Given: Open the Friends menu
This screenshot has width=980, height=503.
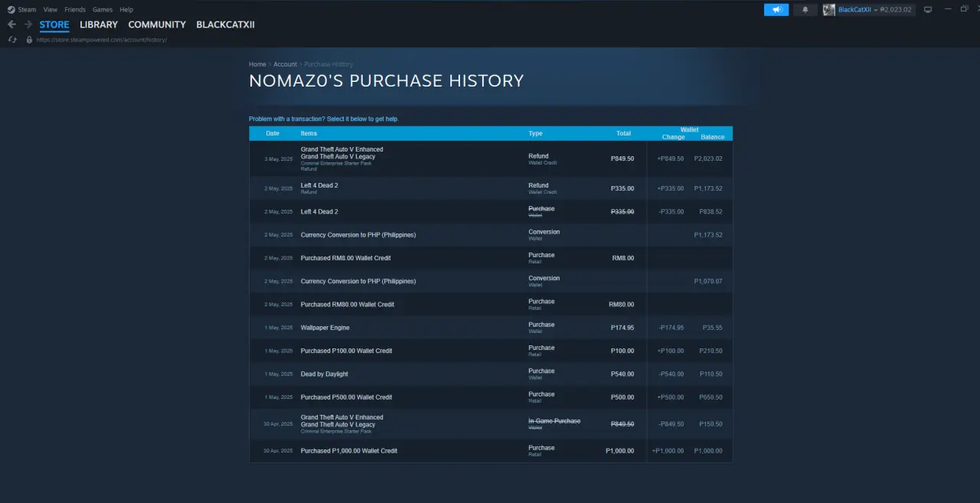Looking at the screenshot, I should [x=75, y=10].
